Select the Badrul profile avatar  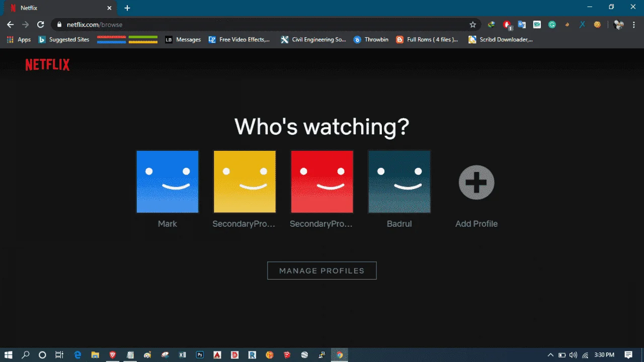click(x=399, y=182)
